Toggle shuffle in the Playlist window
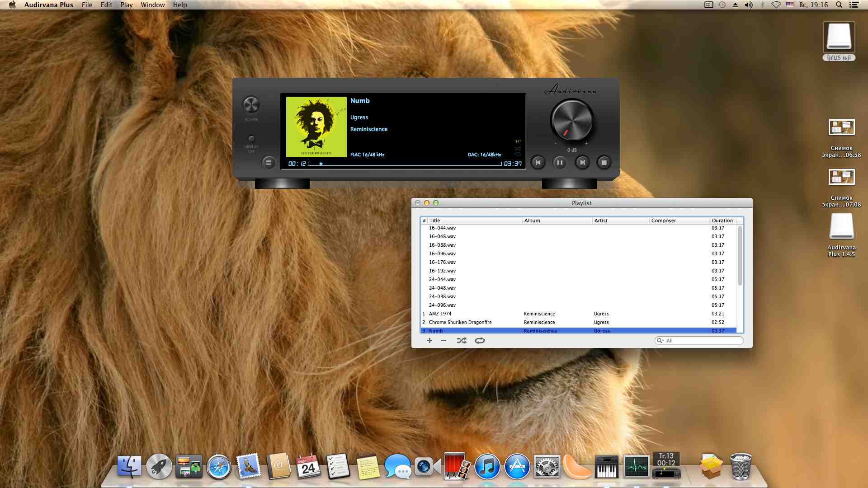Image resolution: width=868 pixels, height=488 pixels. pyautogui.click(x=461, y=340)
